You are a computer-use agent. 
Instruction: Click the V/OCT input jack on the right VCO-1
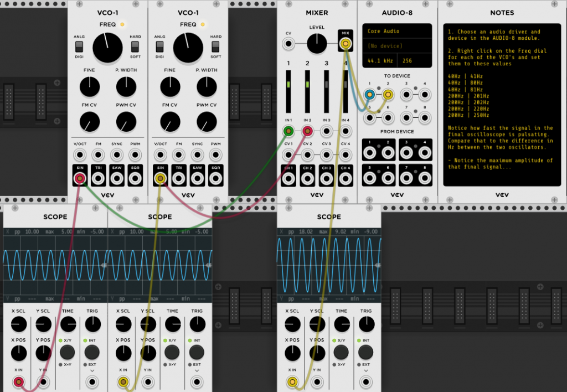pos(161,155)
